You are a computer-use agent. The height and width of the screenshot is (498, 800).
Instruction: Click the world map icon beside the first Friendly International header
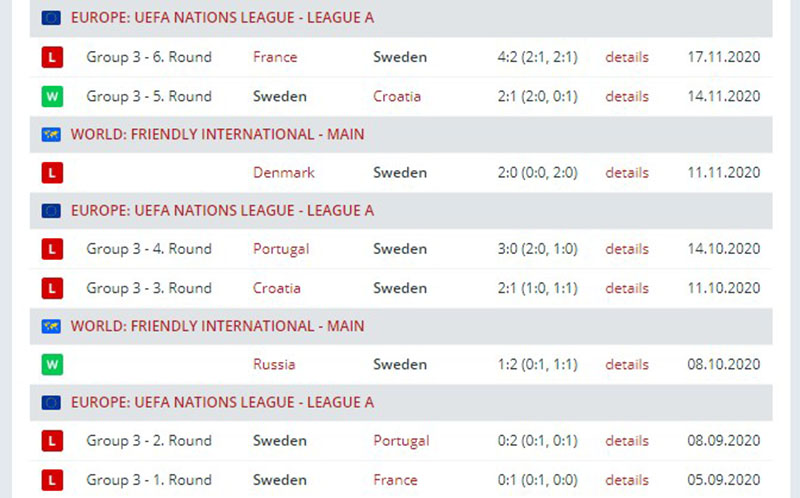click(51, 135)
